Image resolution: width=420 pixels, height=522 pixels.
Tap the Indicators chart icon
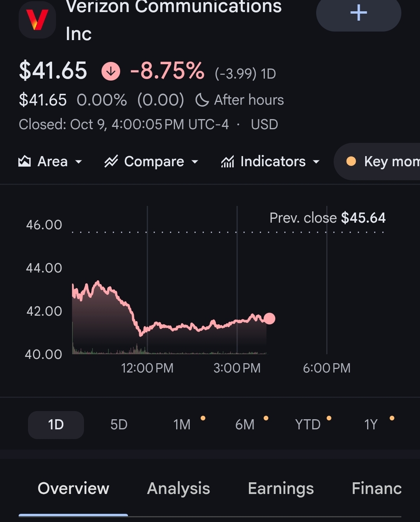click(227, 161)
